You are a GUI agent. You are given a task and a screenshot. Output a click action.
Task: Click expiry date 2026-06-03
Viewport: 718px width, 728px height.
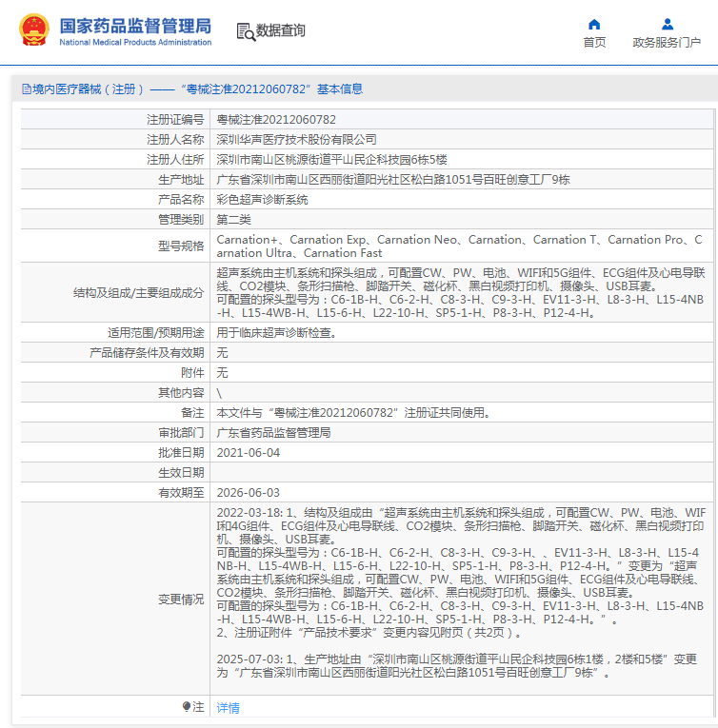(x=249, y=493)
